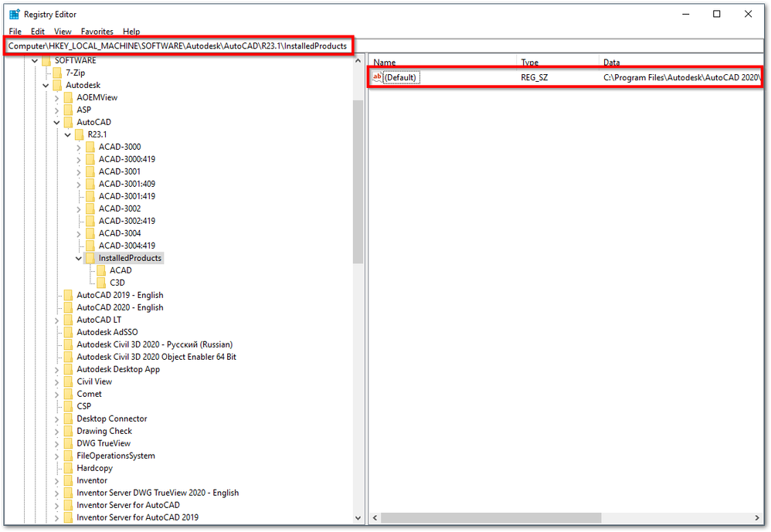Expand the ACAD-3004 key
The image size is (771, 532).
click(x=79, y=233)
